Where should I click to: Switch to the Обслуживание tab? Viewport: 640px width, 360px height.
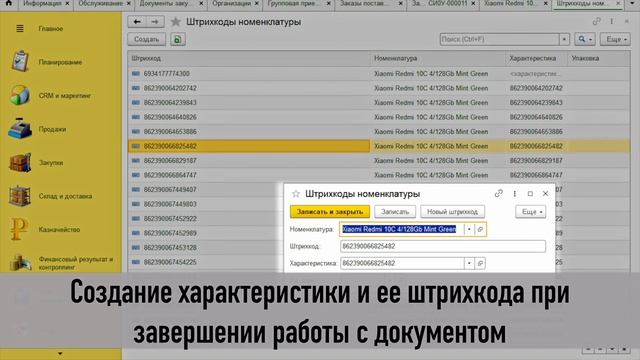pos(100,3)
